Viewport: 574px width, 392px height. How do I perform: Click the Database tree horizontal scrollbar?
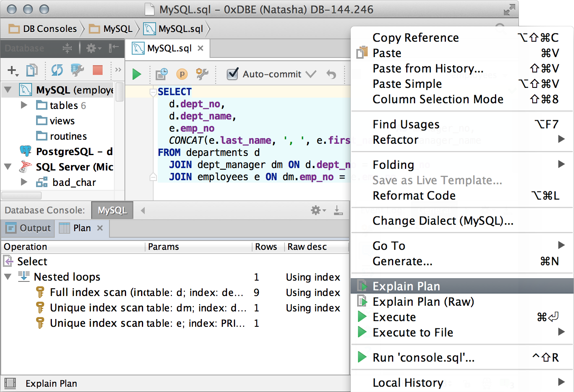(x=22, y=195)
